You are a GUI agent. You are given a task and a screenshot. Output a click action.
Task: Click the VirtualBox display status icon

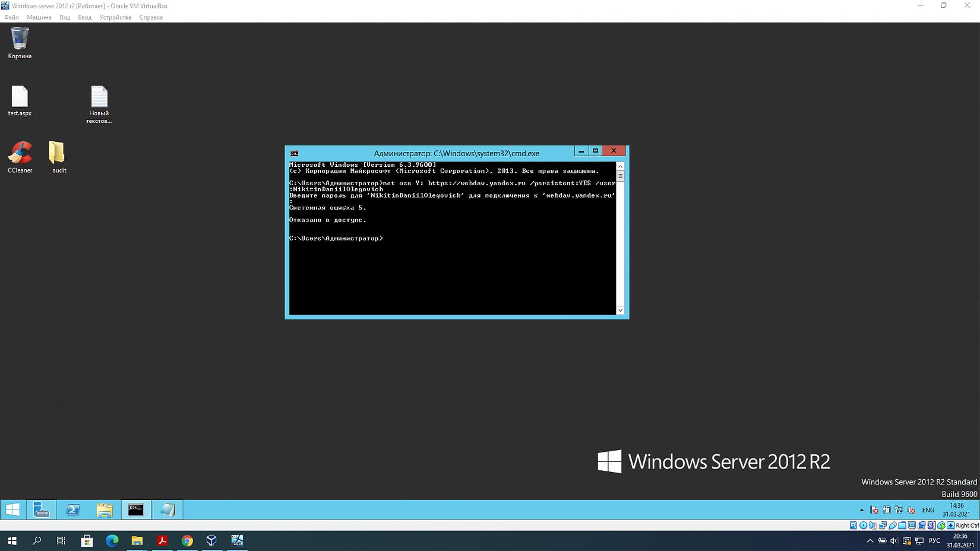pyautogui.click(x=912, y=525)
